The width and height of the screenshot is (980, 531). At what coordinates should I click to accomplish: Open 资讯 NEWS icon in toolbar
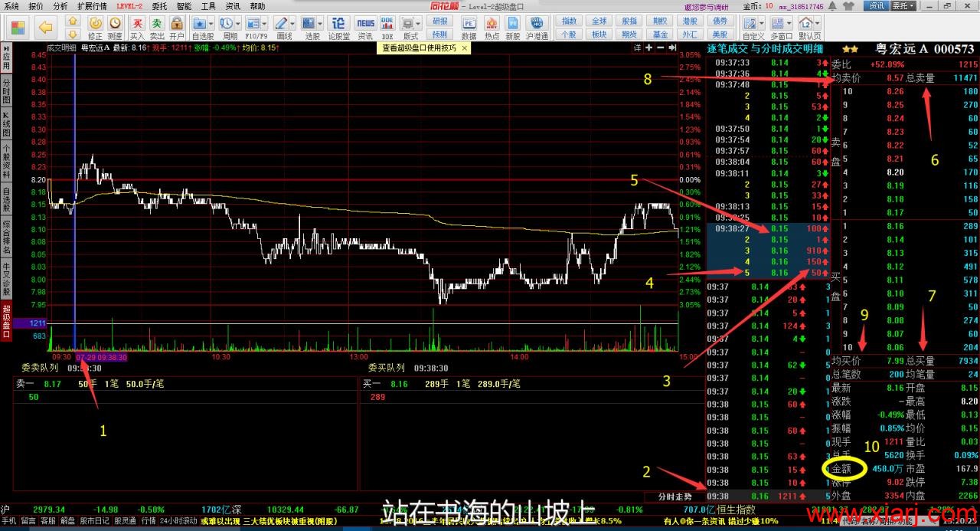tap(365, 28)
